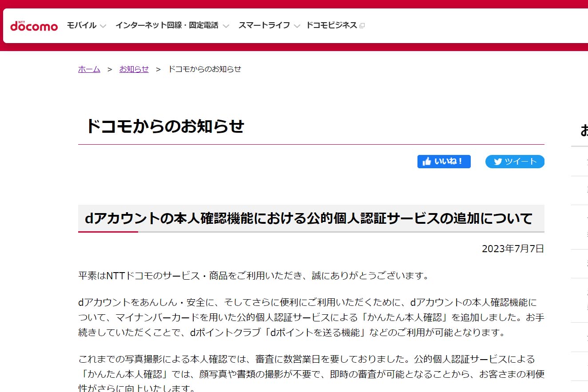
Task: Expand the chevron beside インターネット回線・固定電話
Action: (x=226, y=26)
